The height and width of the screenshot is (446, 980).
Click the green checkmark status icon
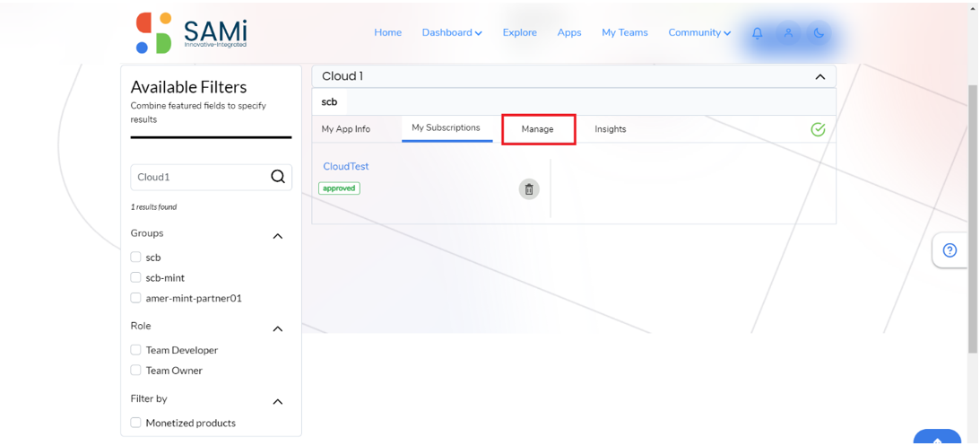coord(818,129)
